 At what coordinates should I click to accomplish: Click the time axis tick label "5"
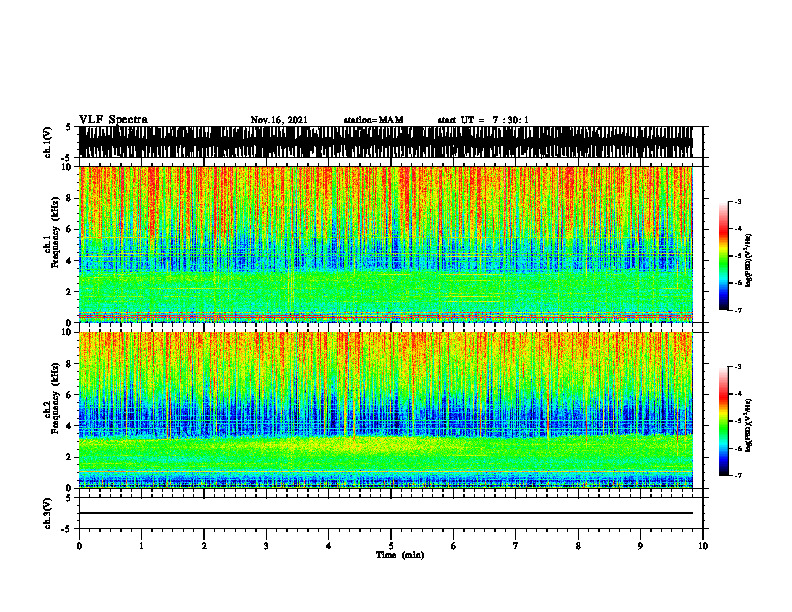click(391, 546)
